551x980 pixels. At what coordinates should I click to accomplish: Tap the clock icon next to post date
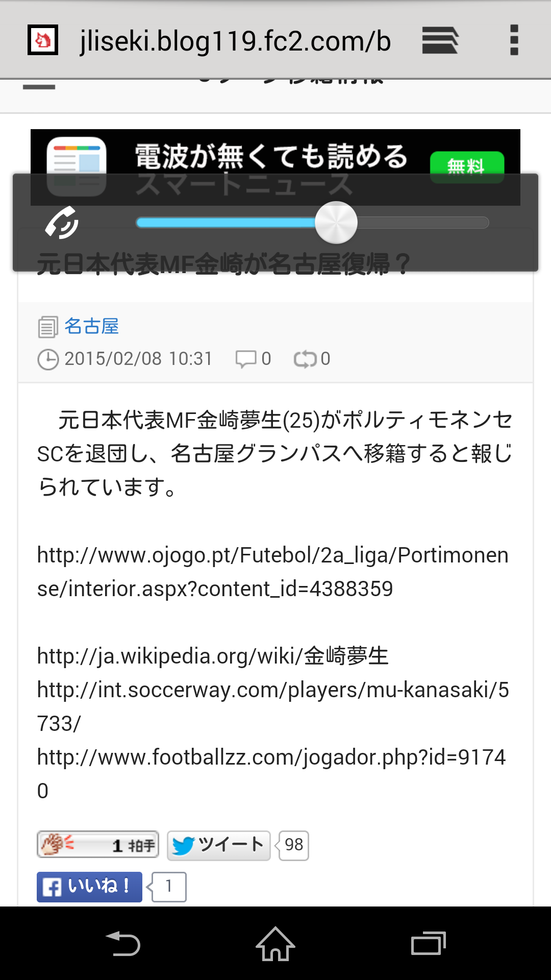(x=48, y=359)
